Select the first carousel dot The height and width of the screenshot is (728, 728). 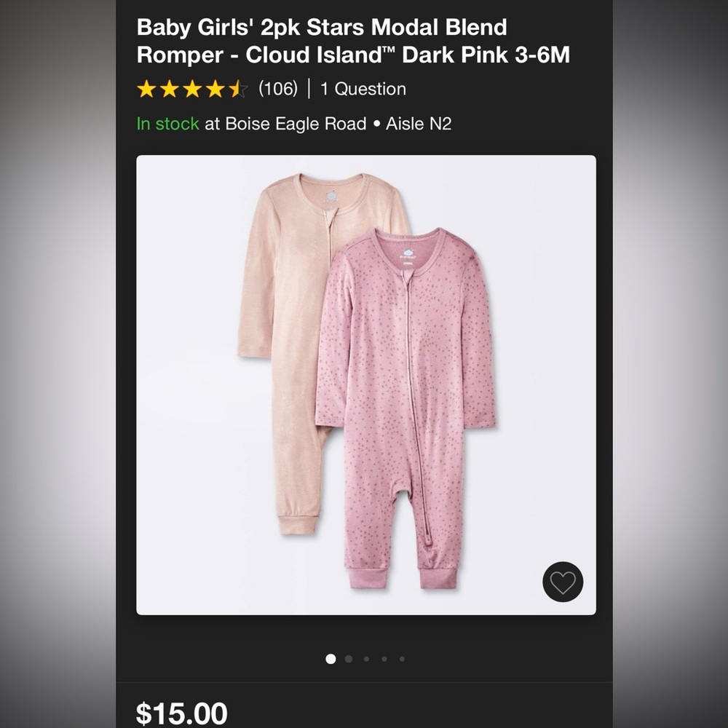coord(331,658)
